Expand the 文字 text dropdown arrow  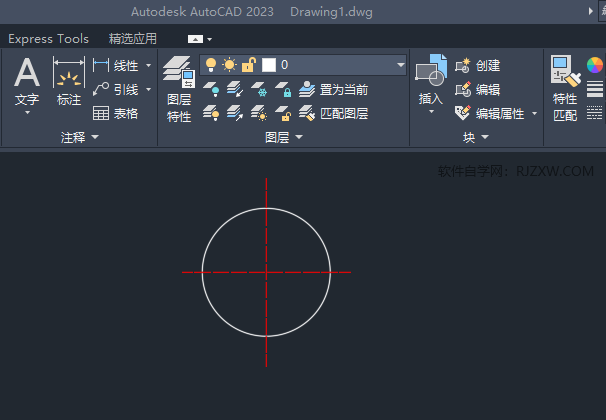pyautogui.click(x=27, y=112)
